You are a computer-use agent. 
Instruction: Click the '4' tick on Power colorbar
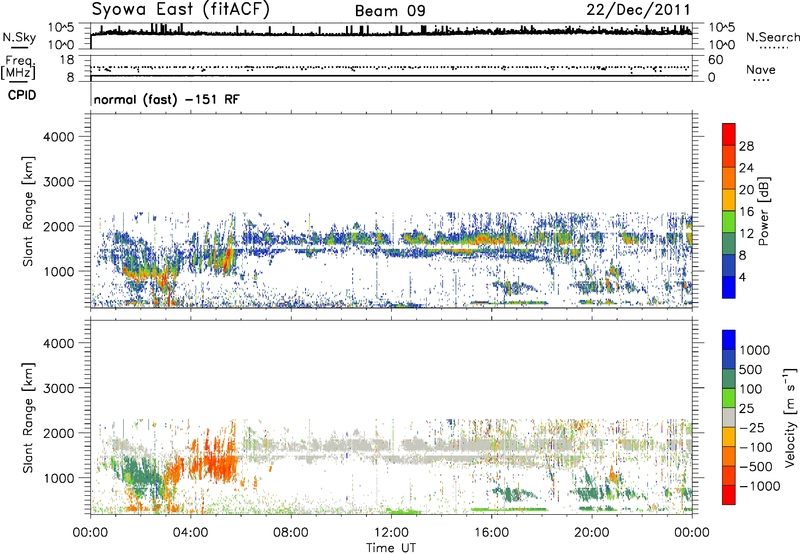tap(742, 277)
